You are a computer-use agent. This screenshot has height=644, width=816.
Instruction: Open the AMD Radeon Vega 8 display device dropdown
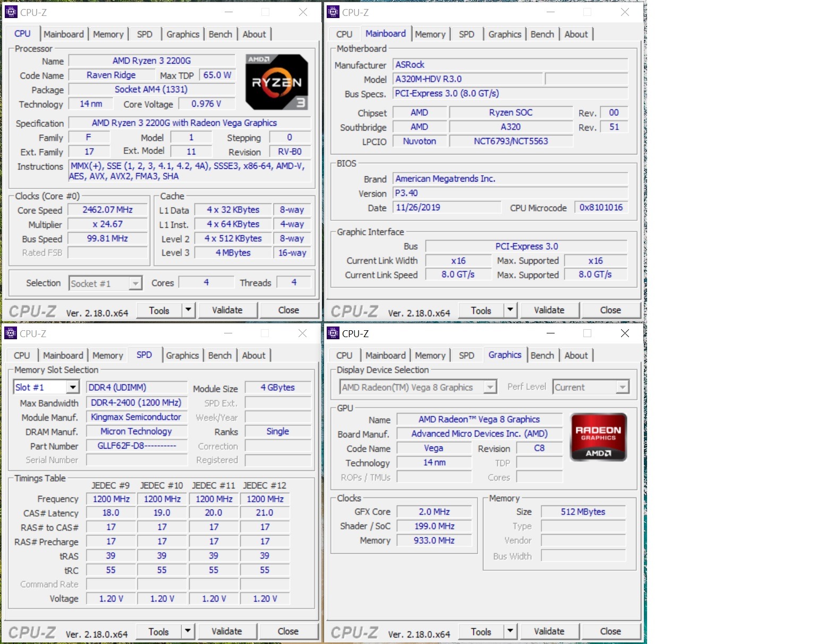click(418, 387)
